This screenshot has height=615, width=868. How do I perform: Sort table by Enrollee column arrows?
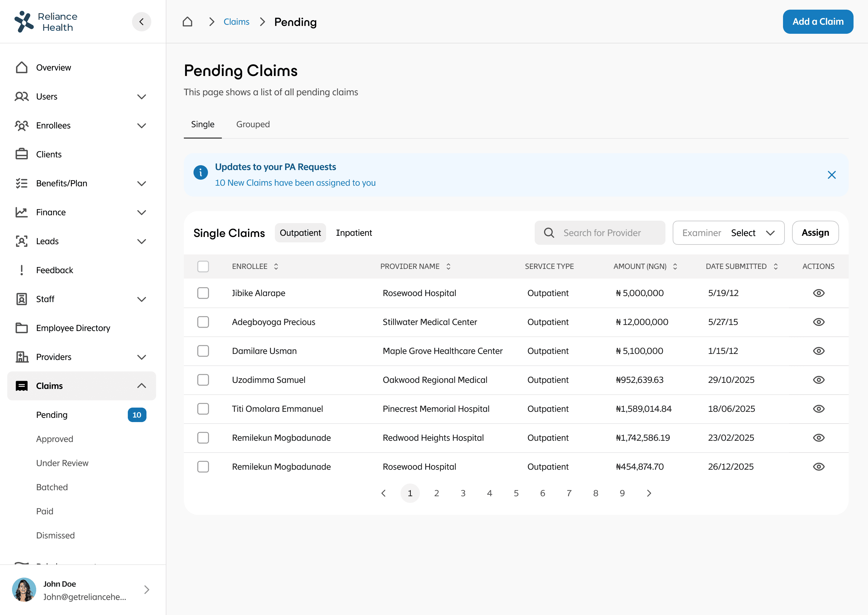(276, 266)
